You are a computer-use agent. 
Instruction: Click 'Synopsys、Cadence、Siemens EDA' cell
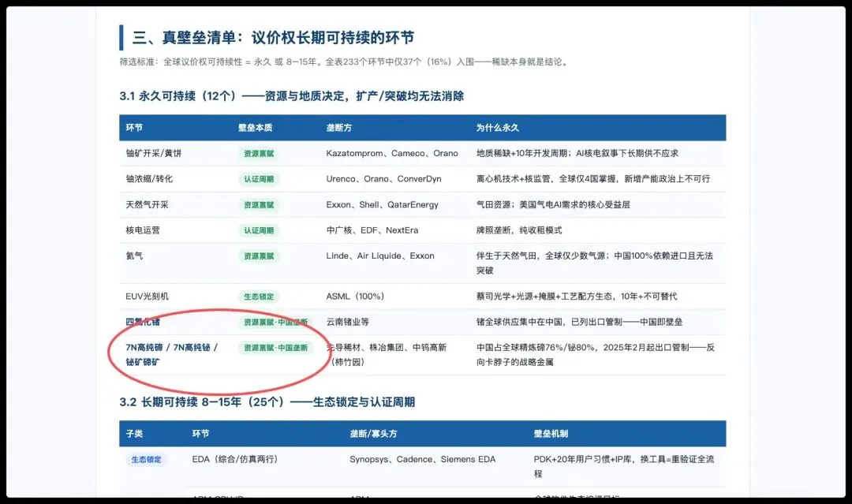tap(422, 460)
